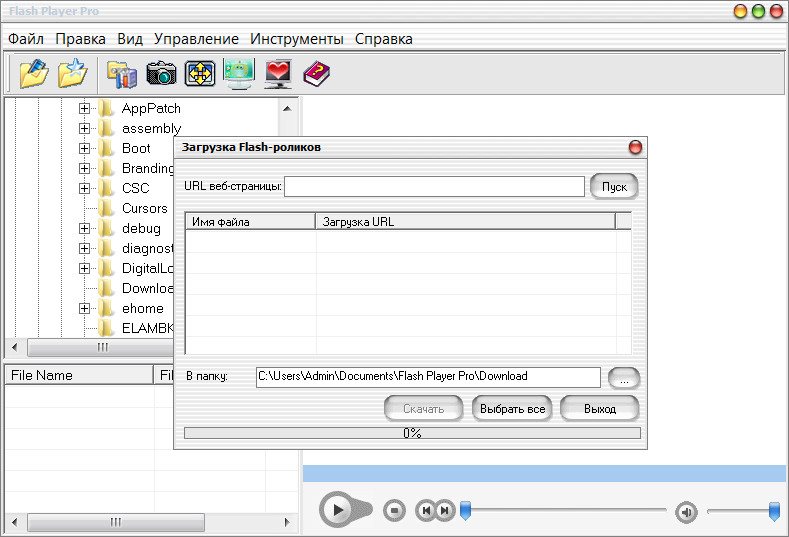Viewport: 789px width, 537px height.
Task: Open the Справка menu
Action: pos(383,39)
